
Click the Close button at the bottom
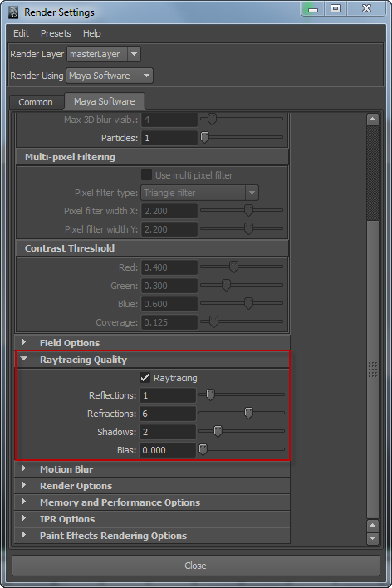(196, 566)
